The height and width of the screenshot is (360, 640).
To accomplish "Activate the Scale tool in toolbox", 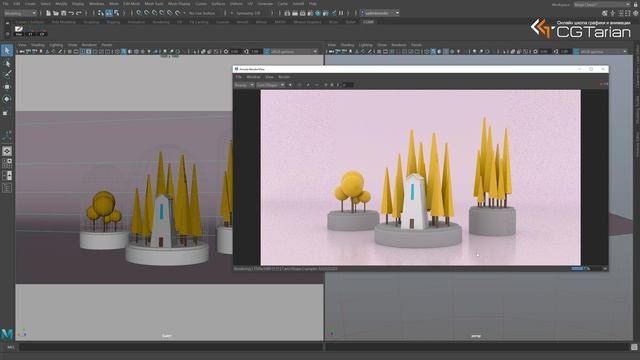I will point(7,112).
